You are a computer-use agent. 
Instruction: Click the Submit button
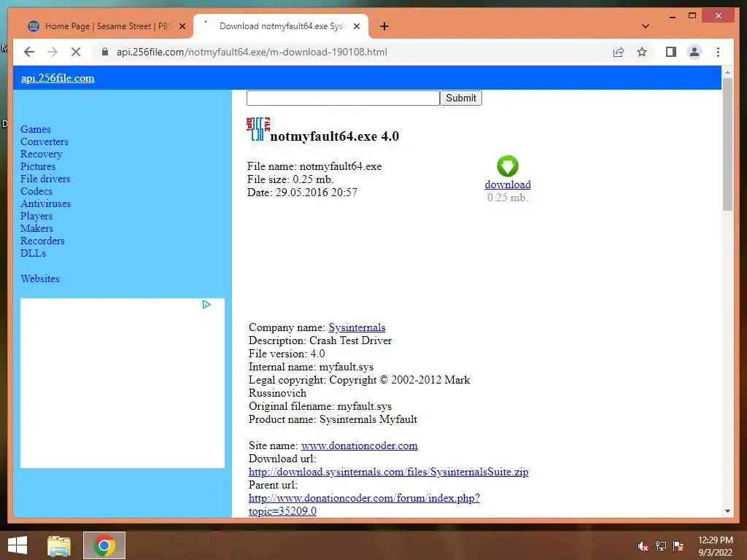(x=461, y=98)
